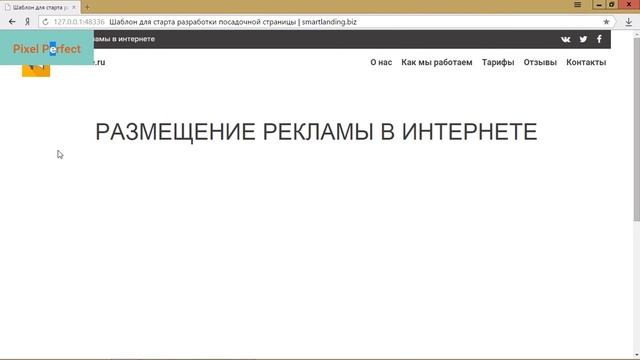Open downloads with the arrow icon

(629, 22)
